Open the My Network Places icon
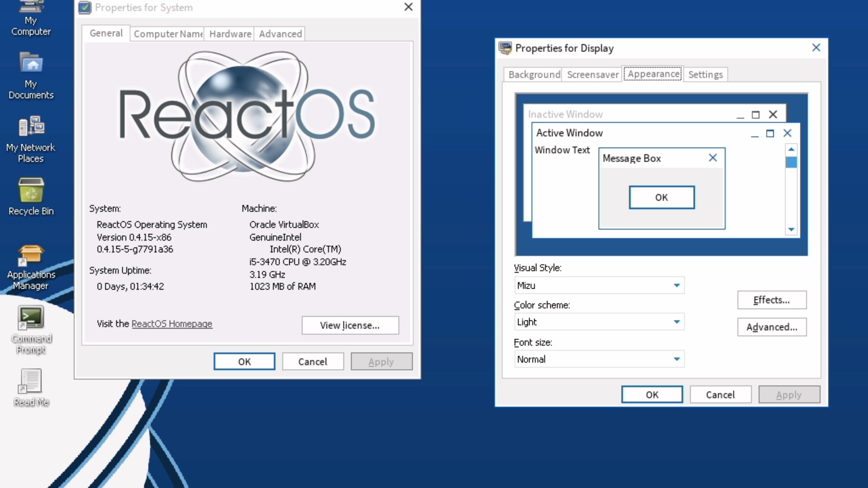Screen dimensions: 868x488 [x=31, y=126]
